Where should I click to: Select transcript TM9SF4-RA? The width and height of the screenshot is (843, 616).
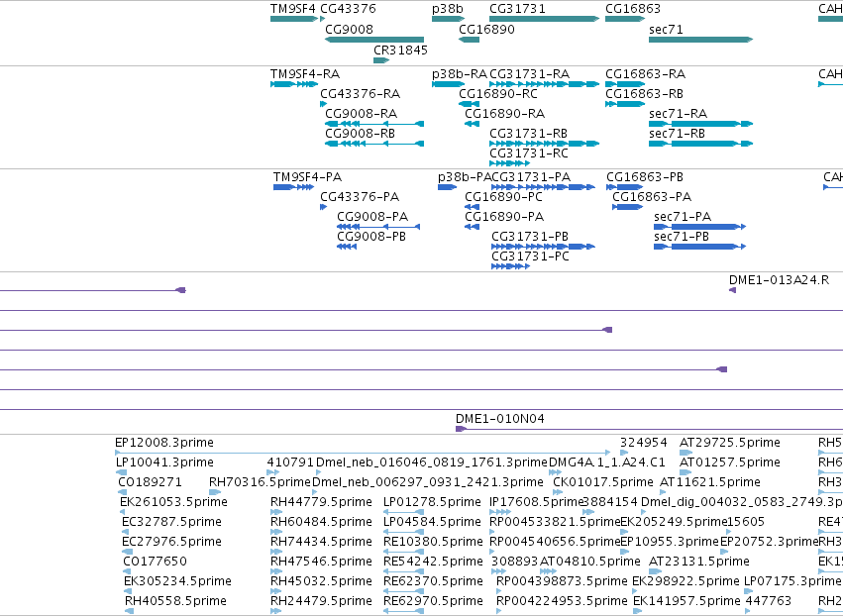pos(305,73)
